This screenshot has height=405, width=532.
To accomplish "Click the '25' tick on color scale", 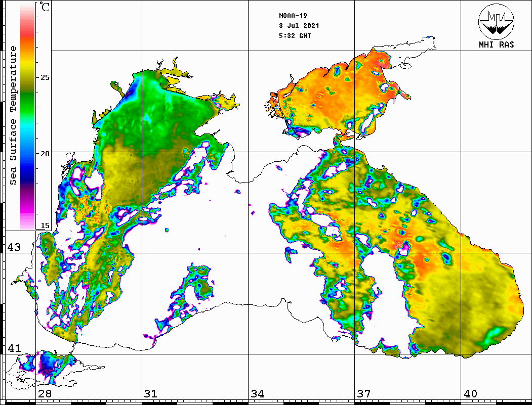I will [x=45, y=77].
